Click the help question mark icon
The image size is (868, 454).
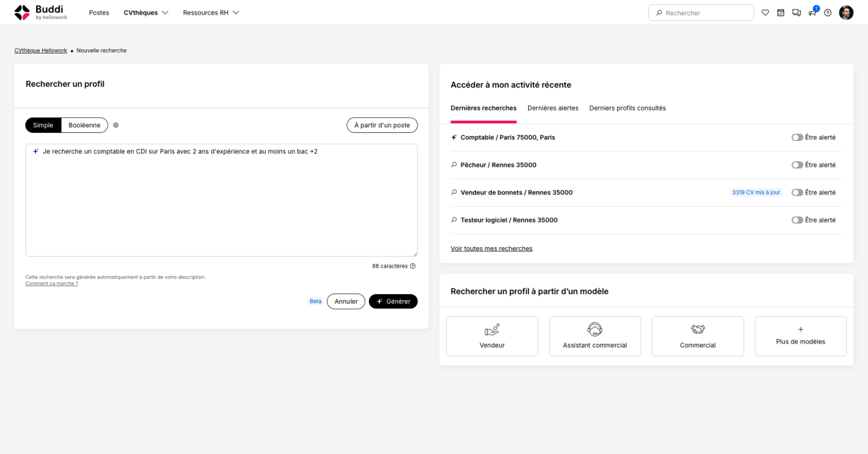(x=827, y=12)
